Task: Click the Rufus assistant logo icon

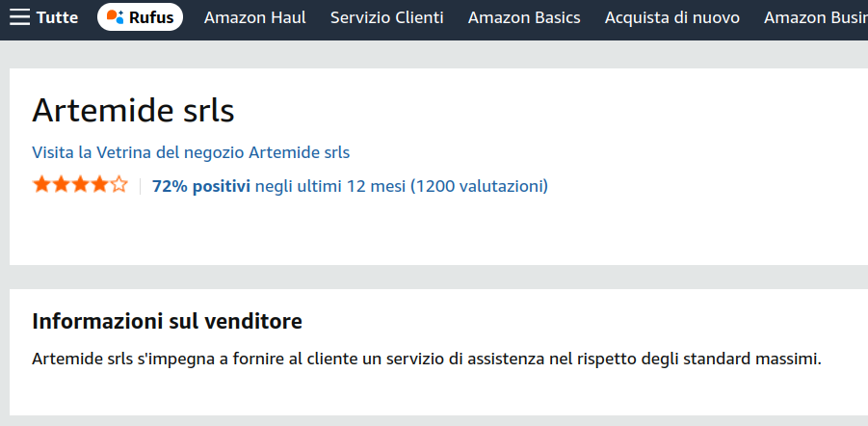Action: pyautogui.click(x=115, y=17)
